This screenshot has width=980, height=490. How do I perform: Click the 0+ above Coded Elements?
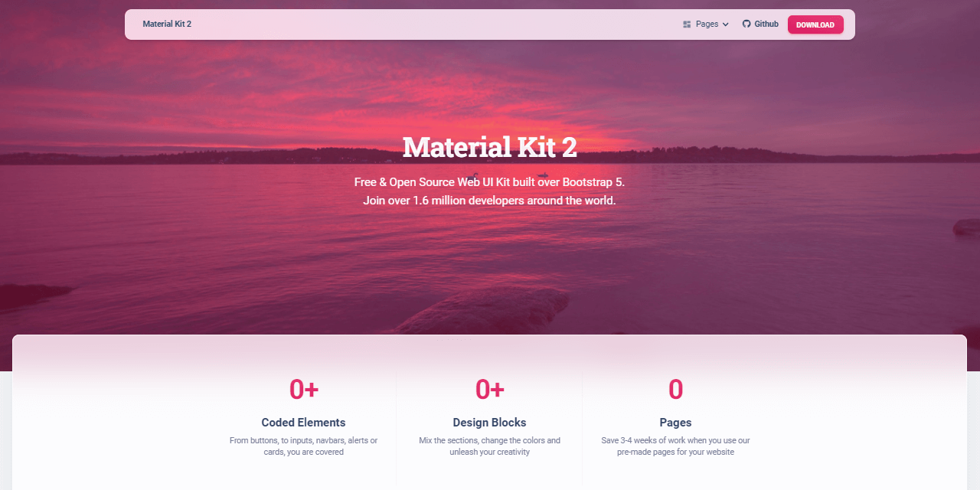303,389
